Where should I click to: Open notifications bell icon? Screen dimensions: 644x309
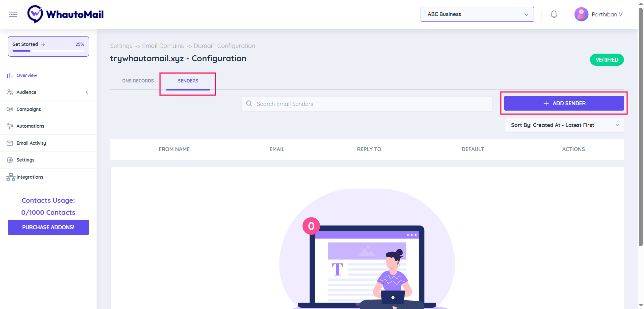coord(554,14)
